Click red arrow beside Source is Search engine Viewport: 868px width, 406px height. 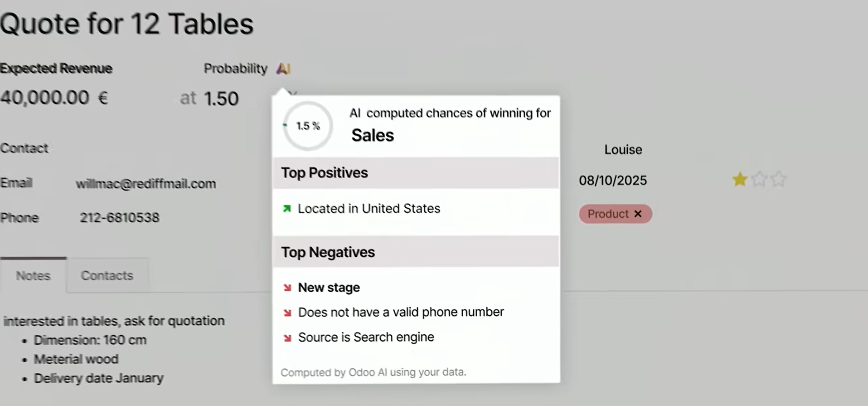coord(287,338)
